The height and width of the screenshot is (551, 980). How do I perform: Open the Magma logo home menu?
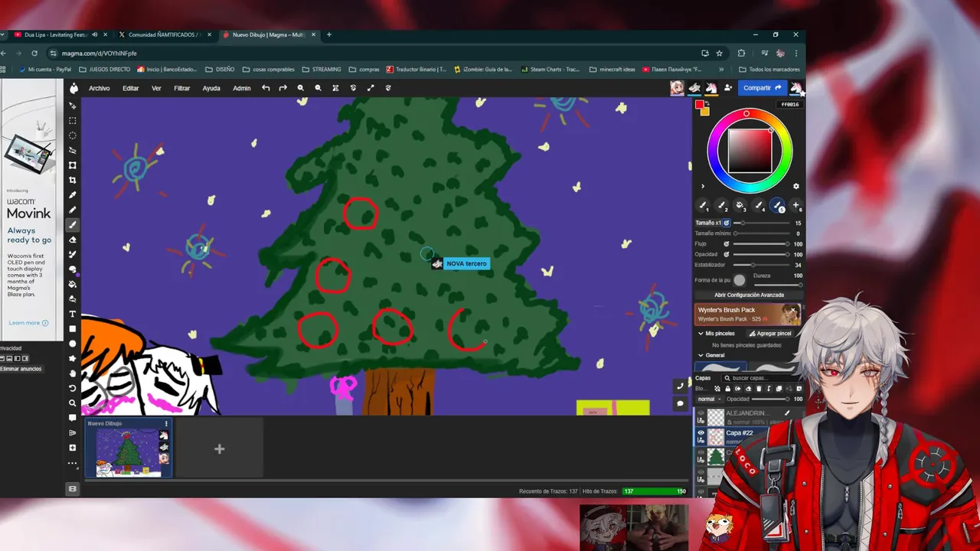[x=73, y=88]
